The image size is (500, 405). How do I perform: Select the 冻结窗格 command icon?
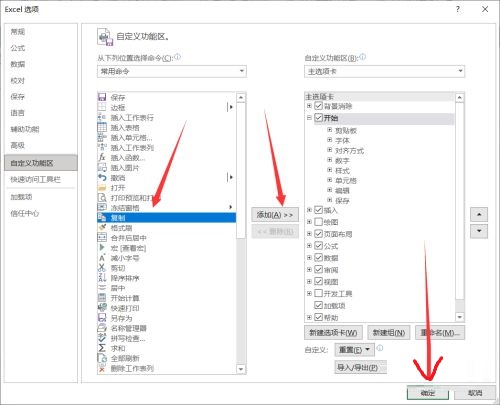click(102, 208)
